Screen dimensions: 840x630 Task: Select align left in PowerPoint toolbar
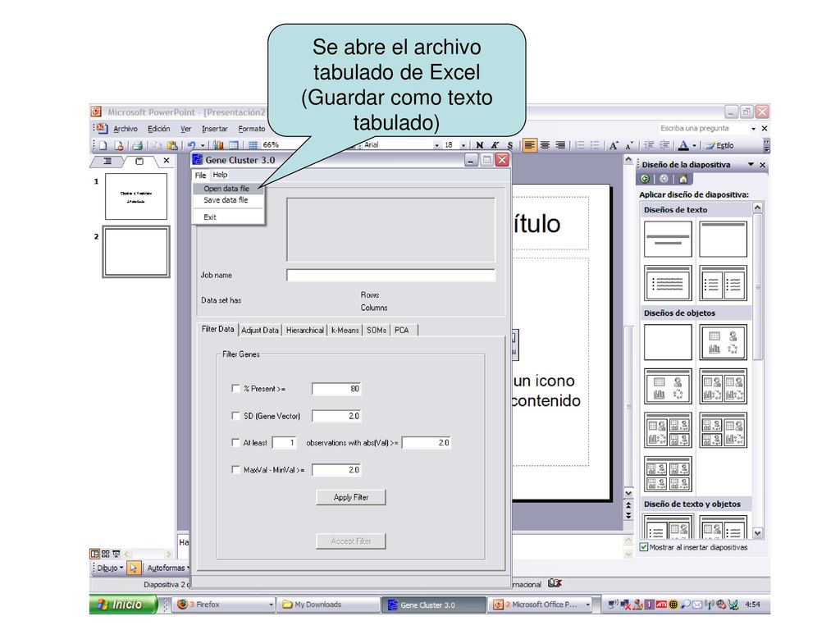tap(529, 145)
